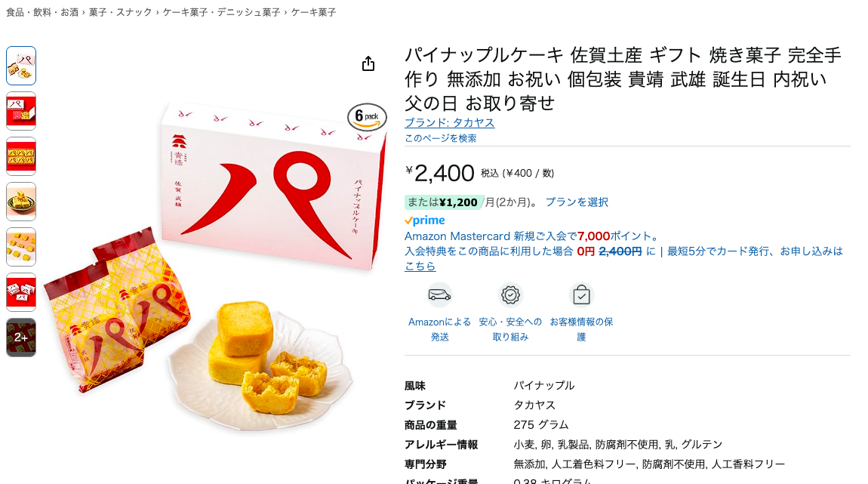Select thumbnail with scattered pineapple cakes
The height and width of the screenshot is (484, 868).
21,248
